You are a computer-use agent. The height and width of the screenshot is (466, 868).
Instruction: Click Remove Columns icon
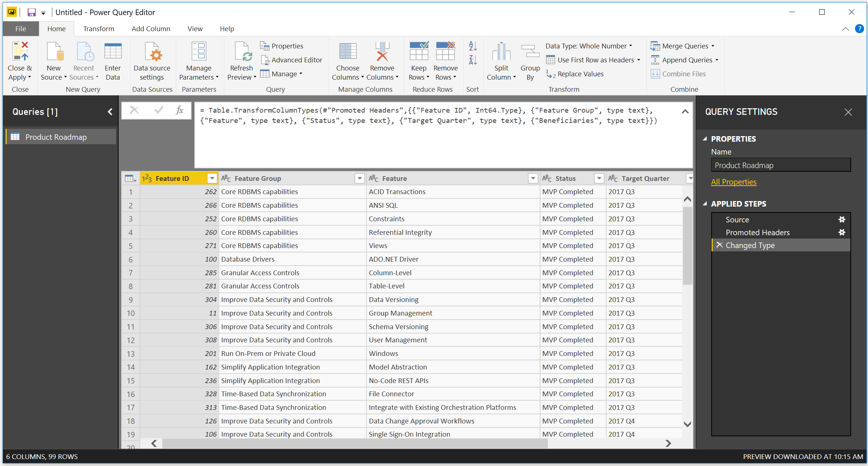[x=382, y=51]
